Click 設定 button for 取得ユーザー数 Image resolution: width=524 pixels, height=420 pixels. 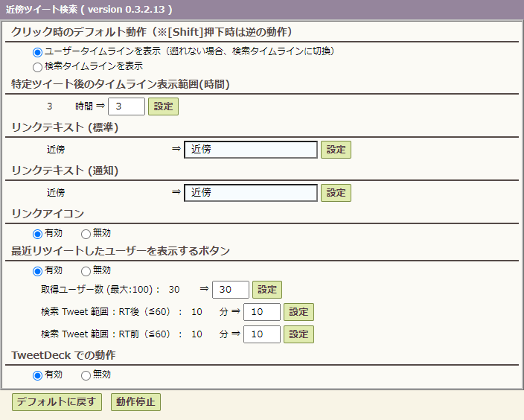tap(267, 290)
